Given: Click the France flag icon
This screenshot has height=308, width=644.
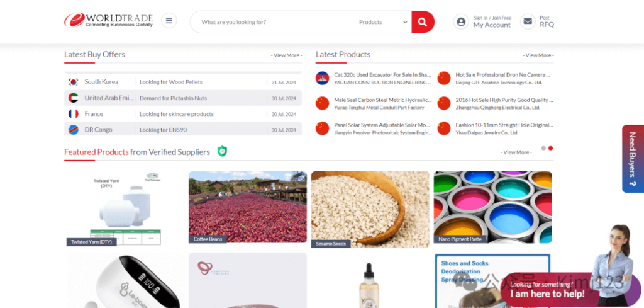Looking at the screenshot, I should click(x=74, y=114).
